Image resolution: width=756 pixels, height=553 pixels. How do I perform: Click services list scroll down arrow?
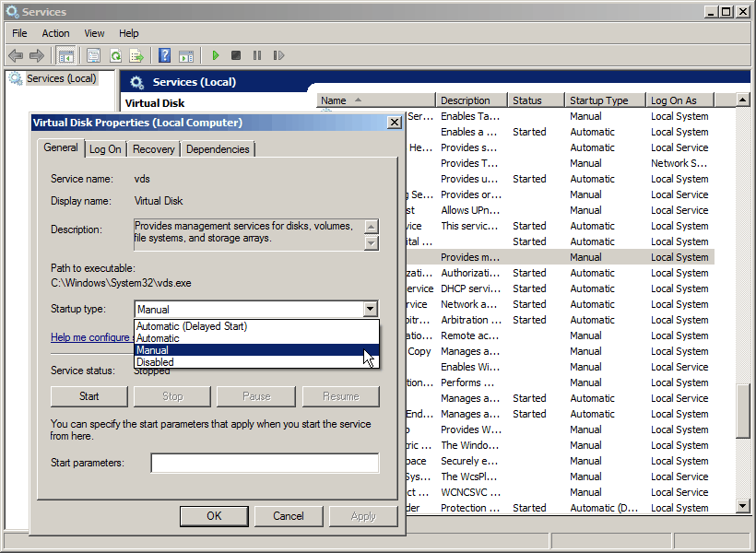point(743,506)
